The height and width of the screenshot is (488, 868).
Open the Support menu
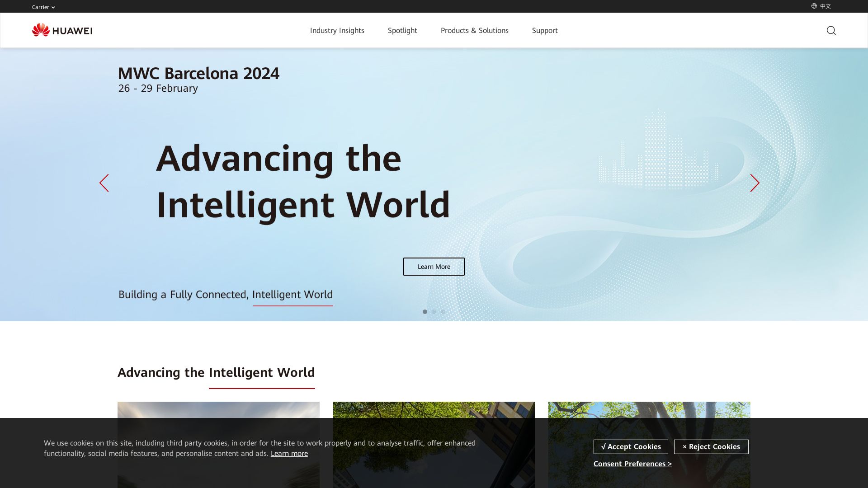pos(544,30)
